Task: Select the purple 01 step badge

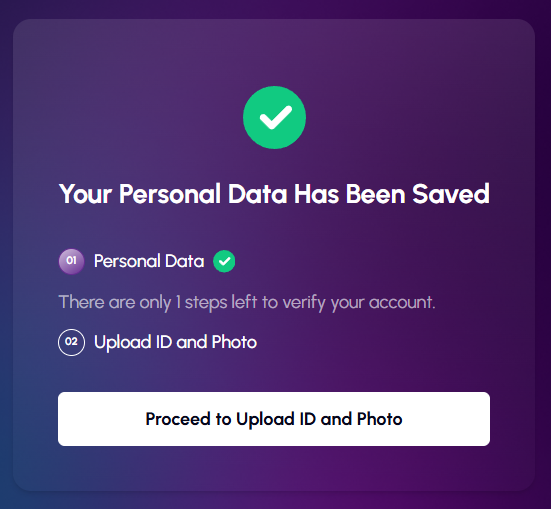Action: [71, 261]
